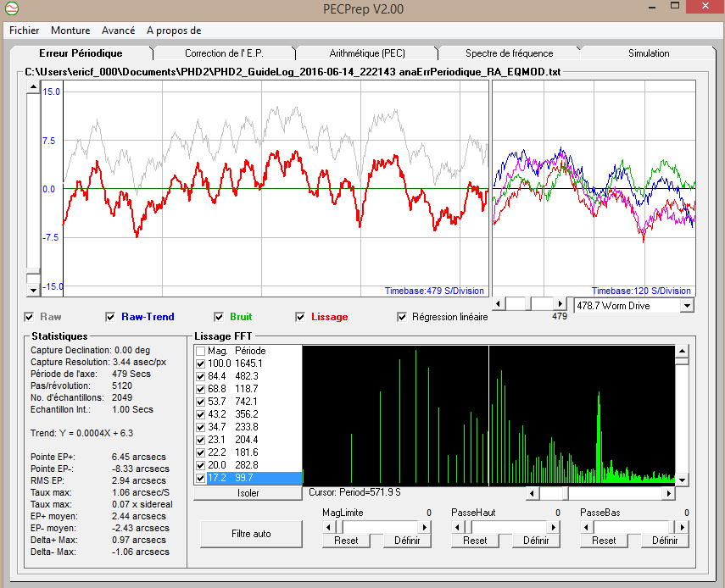Click the up arrow above the graph's vertical scale slider
Screen dimensions: 725x588
click(x=33, y=87)
